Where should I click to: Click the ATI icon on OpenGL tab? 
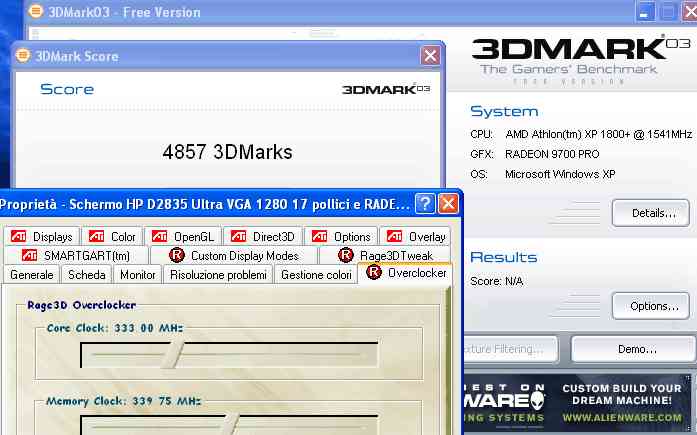coord(159,236)
